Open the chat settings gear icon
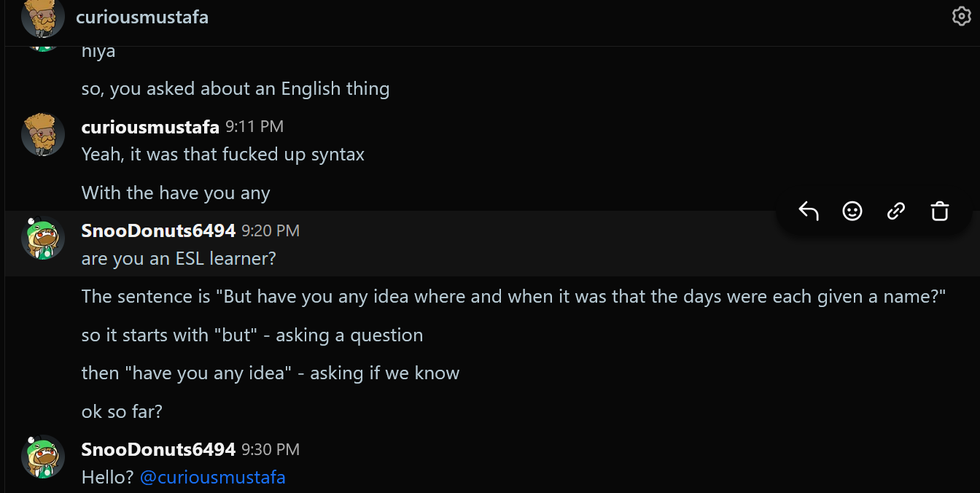The image size is (980, 493). [962, 16]
